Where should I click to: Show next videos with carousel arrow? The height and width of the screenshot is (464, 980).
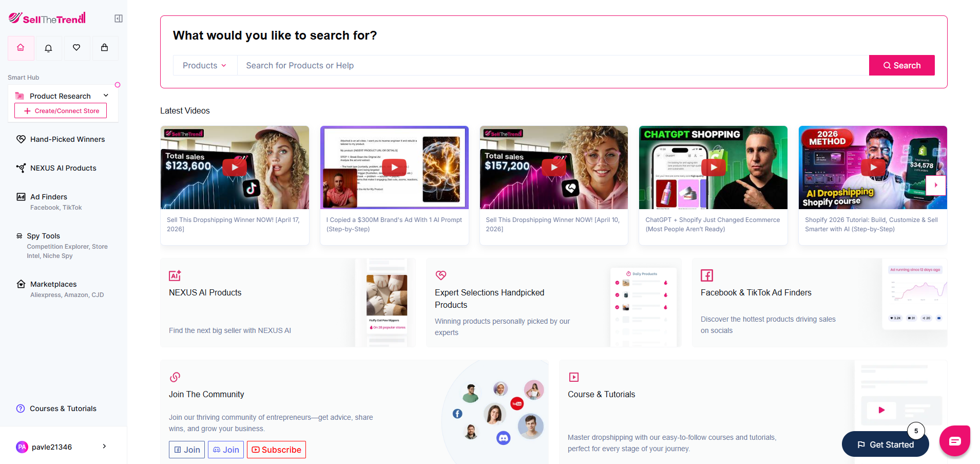[x=936, y=185]
